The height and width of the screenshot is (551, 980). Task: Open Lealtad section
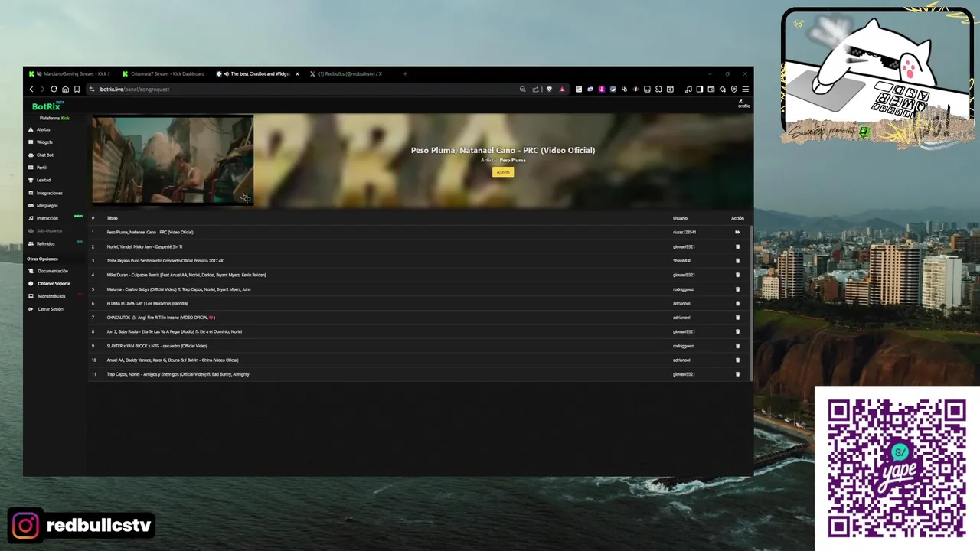(39, 180)
